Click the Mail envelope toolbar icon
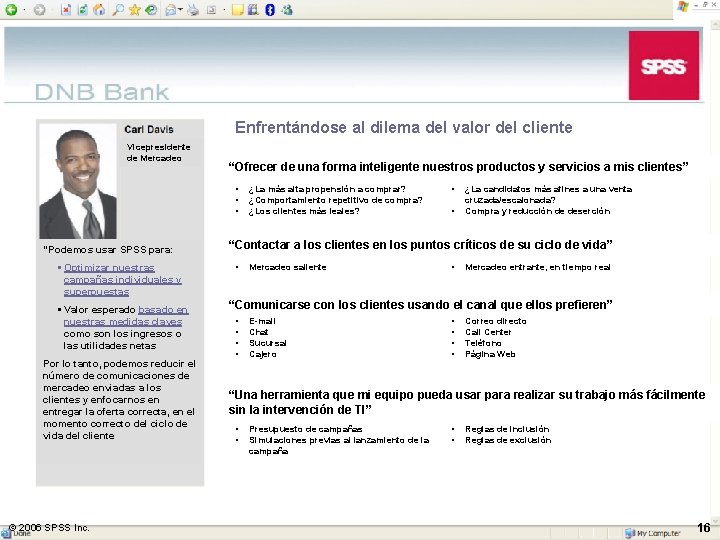The image size is (720, 540). (170, 10)
